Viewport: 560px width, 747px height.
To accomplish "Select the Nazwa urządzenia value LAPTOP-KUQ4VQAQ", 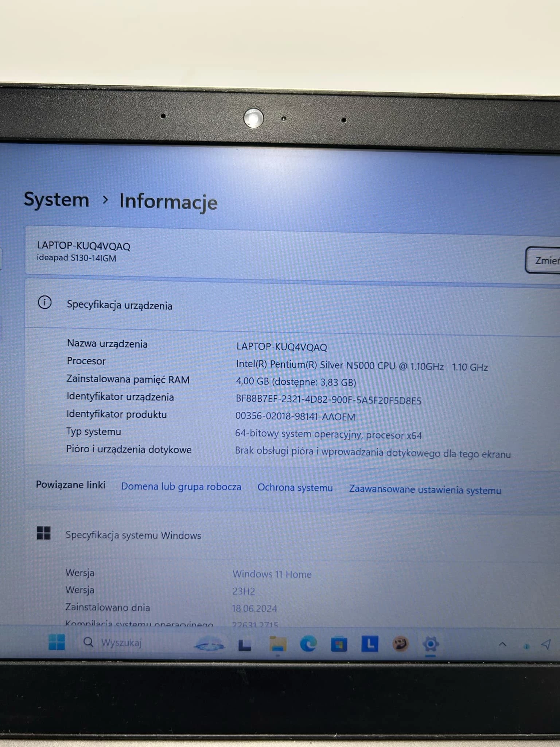I will [x=281, y=347].
